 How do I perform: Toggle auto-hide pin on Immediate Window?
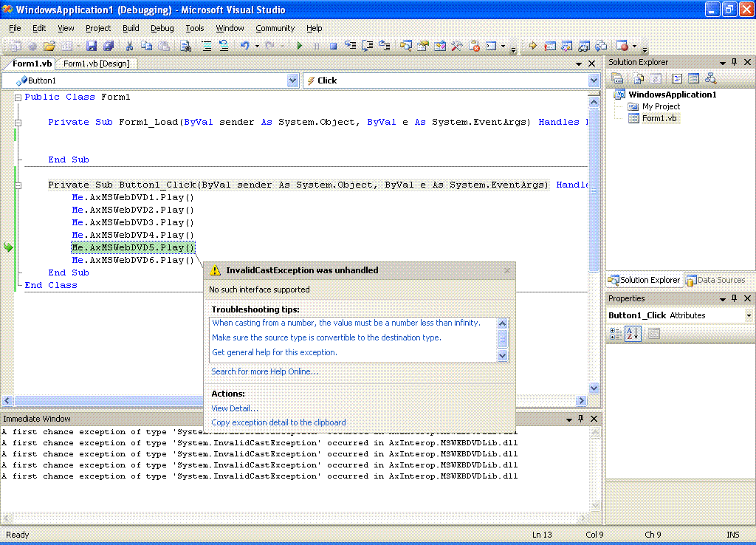pyautogui.click(x=580, y=419)
